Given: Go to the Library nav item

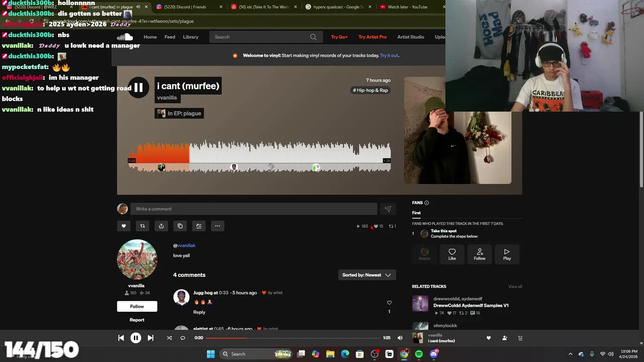Looking at the screenshot, I should [191, 37].
